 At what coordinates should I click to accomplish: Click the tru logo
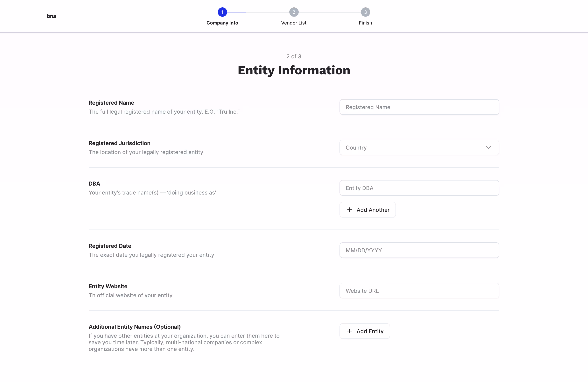(51, 16)
